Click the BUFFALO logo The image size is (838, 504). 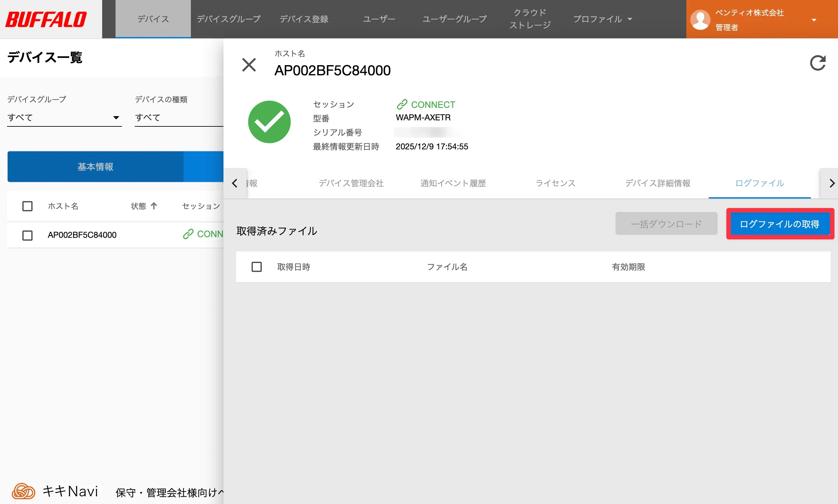46,19
